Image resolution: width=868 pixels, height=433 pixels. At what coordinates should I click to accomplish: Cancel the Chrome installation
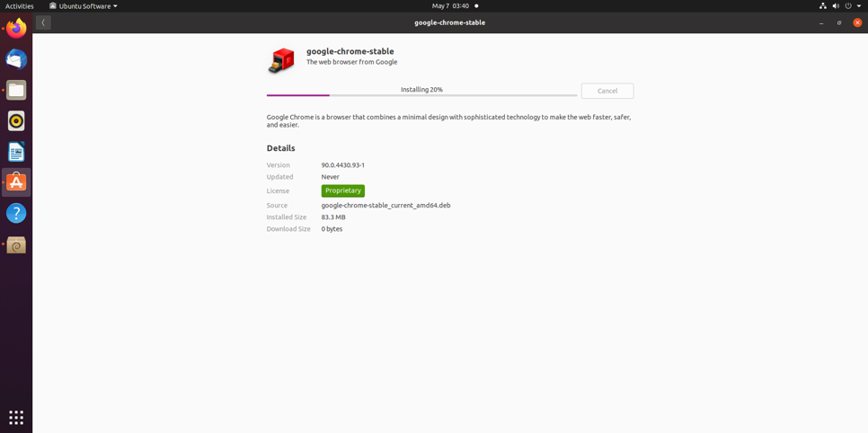click(x=607, y=91)
